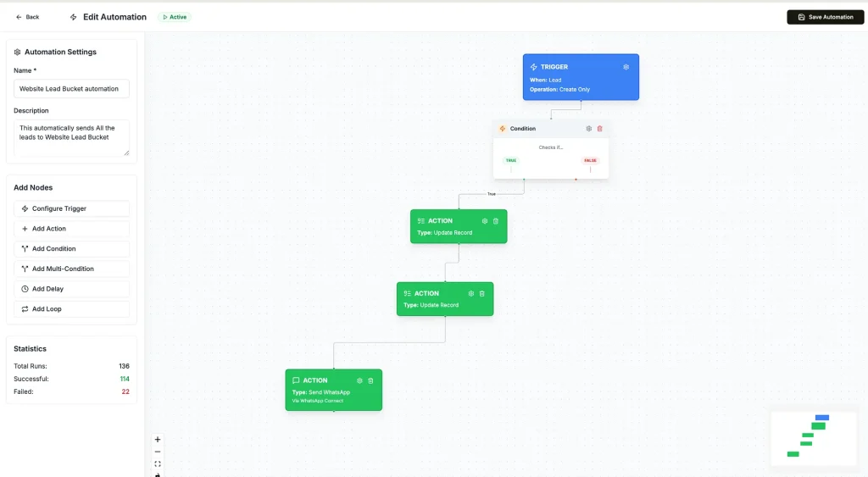Click the clock icon for Add Delay

[25, 289]
